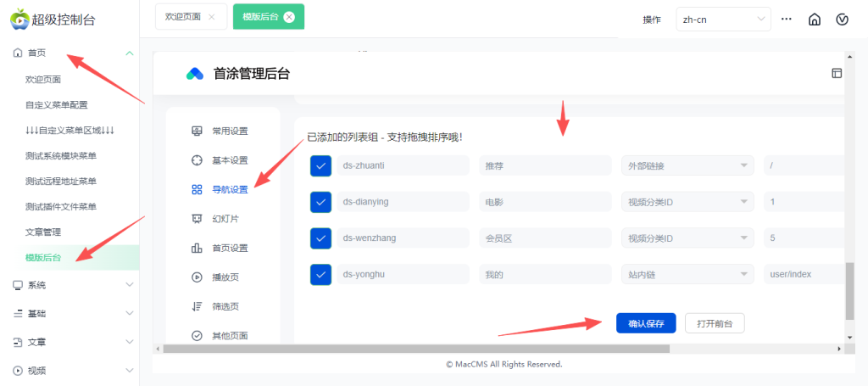Toggle the ds-yonghu row checkbox

pos(320,274)
